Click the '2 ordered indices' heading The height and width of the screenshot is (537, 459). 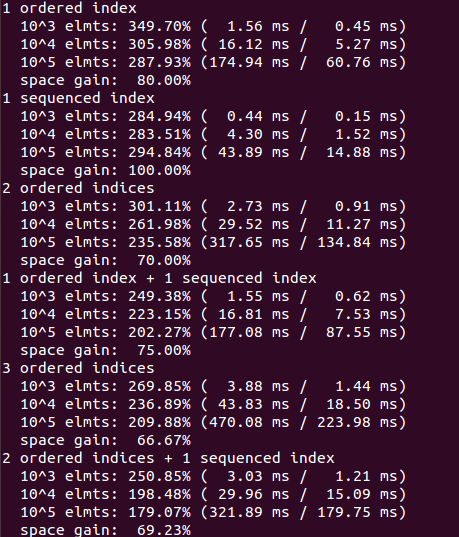click(78, 188)
